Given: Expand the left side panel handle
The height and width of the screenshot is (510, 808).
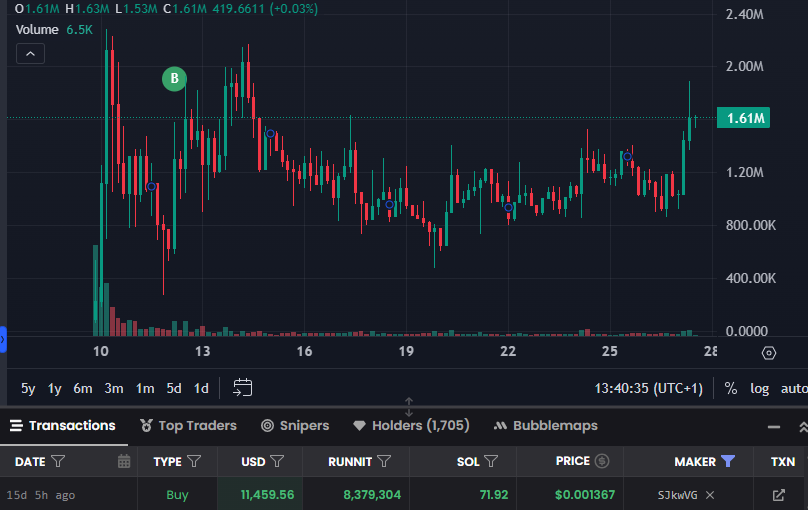Looking at the screenshot, I should [3, 339].
